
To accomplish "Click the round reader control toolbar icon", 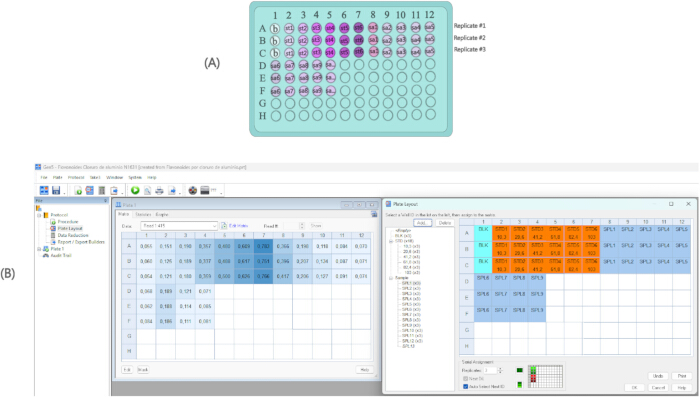I will (192, 191).
